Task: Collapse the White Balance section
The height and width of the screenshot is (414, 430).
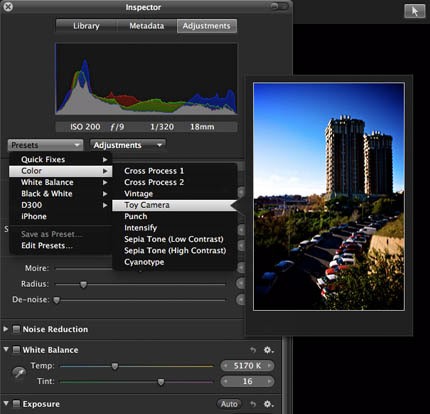Action: coord(6,349)
